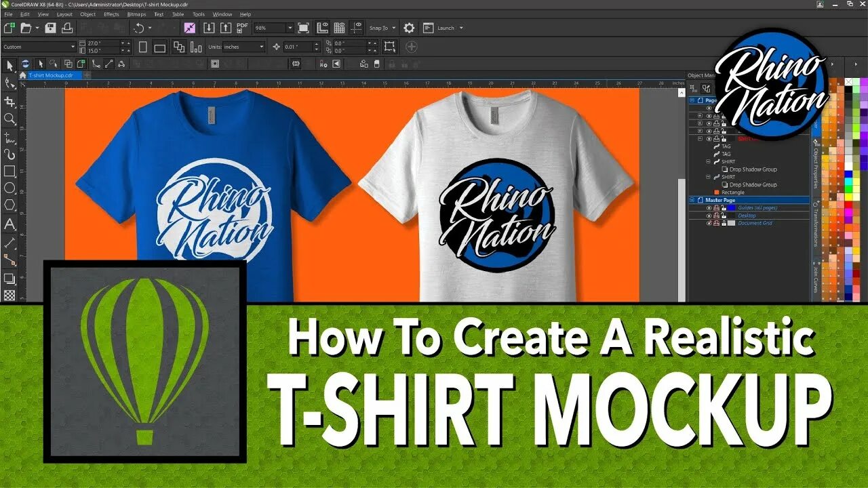The height and width of the screenshot is (488, 868).
Task: Open the zoom level 98% dropdown
Action: coord(290,28)
